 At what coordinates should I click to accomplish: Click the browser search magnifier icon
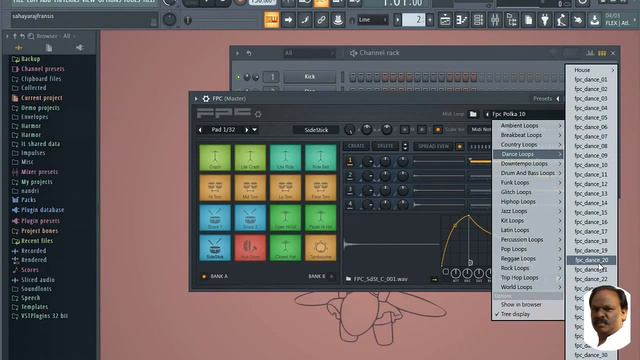coord(31,36)
